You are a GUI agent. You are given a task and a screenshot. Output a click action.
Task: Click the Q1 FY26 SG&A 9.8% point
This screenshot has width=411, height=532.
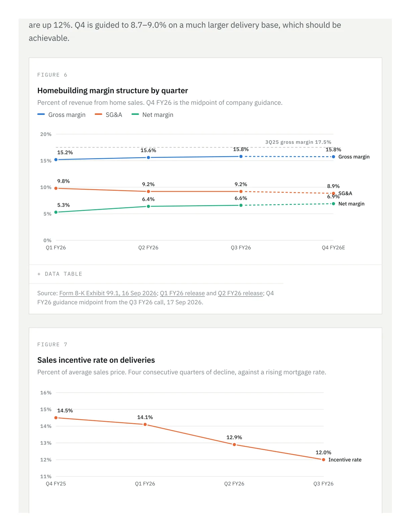coord(56,188)
